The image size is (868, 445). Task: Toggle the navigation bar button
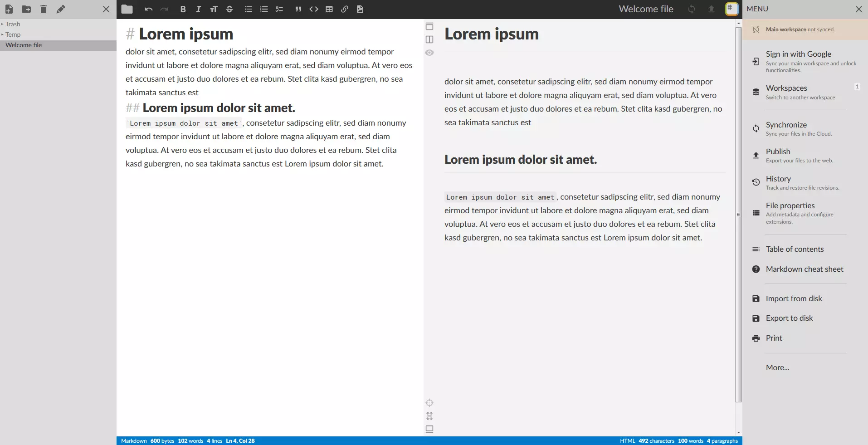coord(429,26)
